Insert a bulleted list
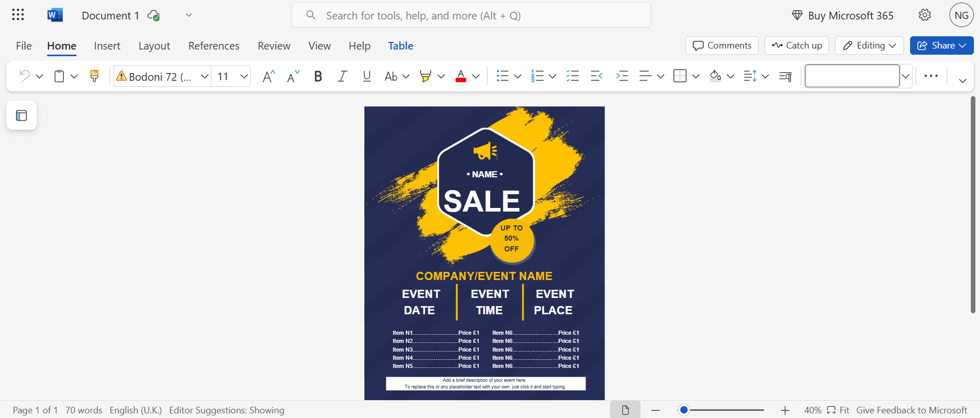The image size is (980, 418). coord(503,76)
